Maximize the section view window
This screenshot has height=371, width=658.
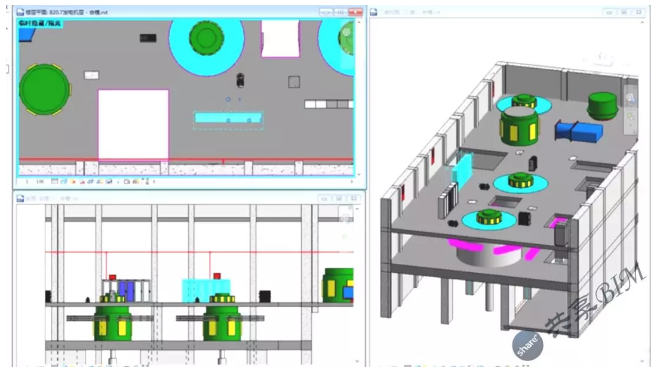pos(339,199)
